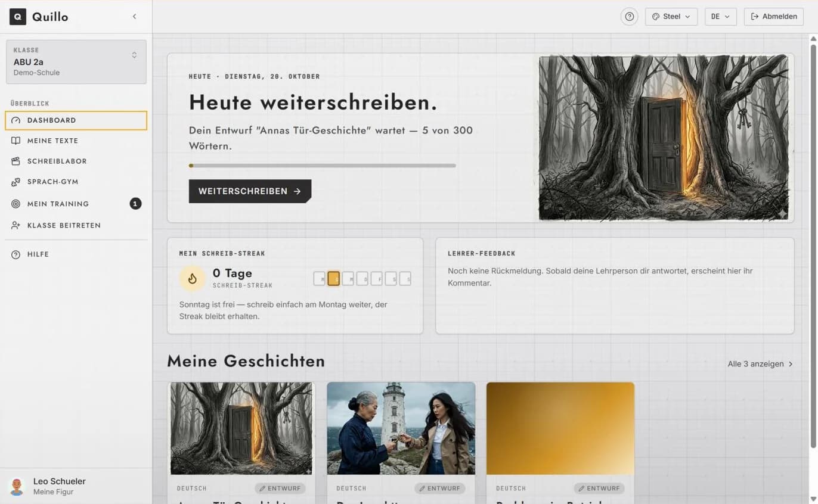This screenshot has width=818, height=504.
Task: Click the Entwurf pencil badge on the golden story card
Action: [x=599, y=489]
